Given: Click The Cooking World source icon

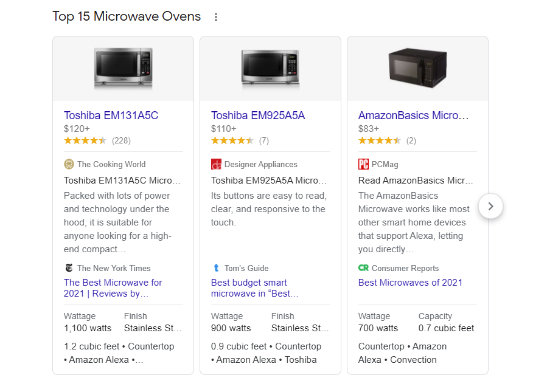Looking at the screenshot, I should 69,164.
